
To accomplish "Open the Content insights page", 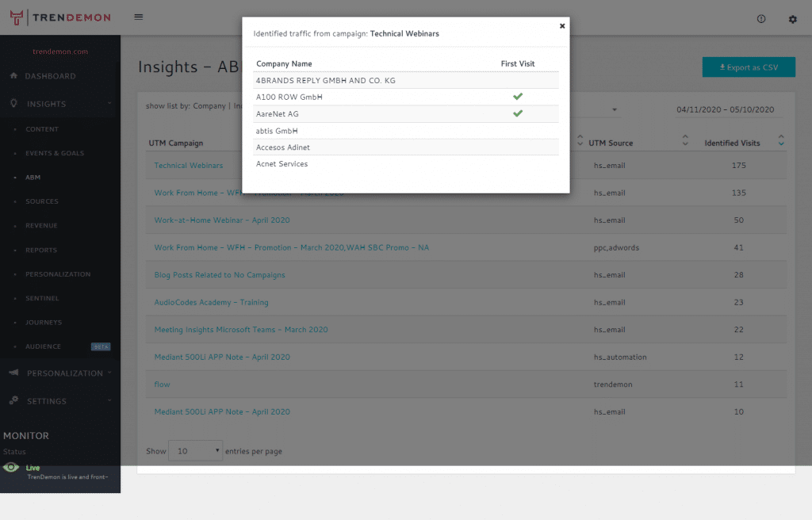I will pos(42,129).
